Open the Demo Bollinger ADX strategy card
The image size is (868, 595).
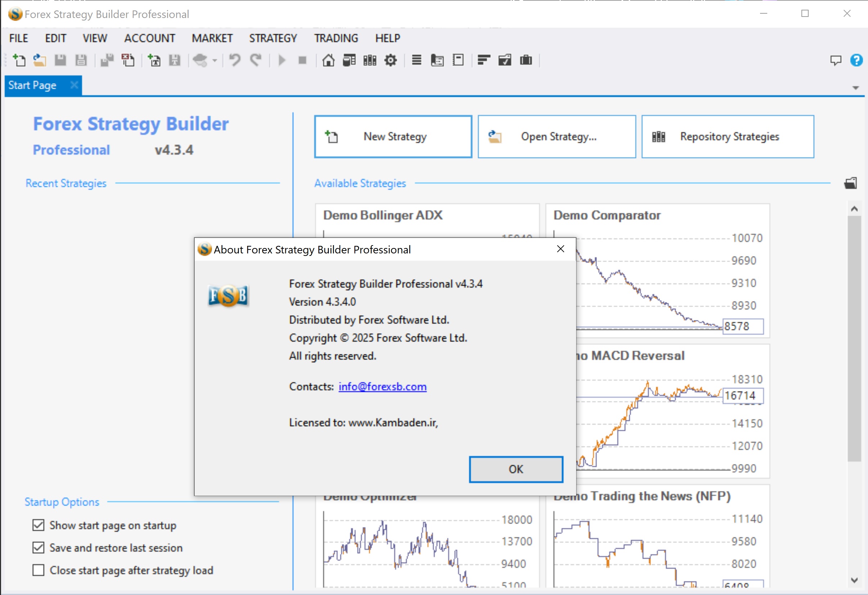[427, 220]
